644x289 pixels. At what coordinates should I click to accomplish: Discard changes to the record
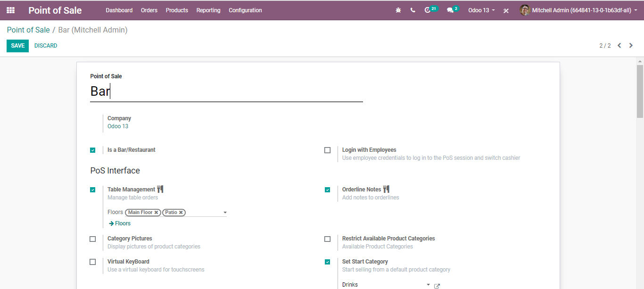pyautogui.click(x=46, y=46)
